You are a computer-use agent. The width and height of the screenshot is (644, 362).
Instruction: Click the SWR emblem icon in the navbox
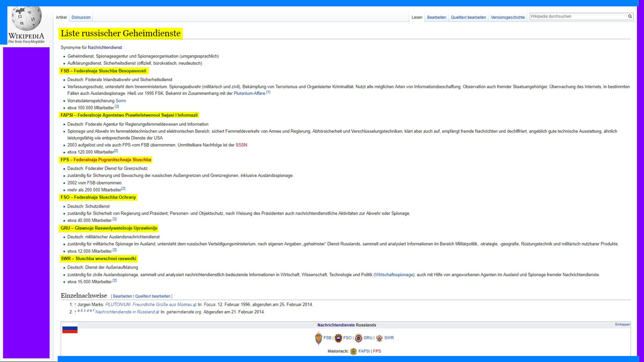coord(379,338)
